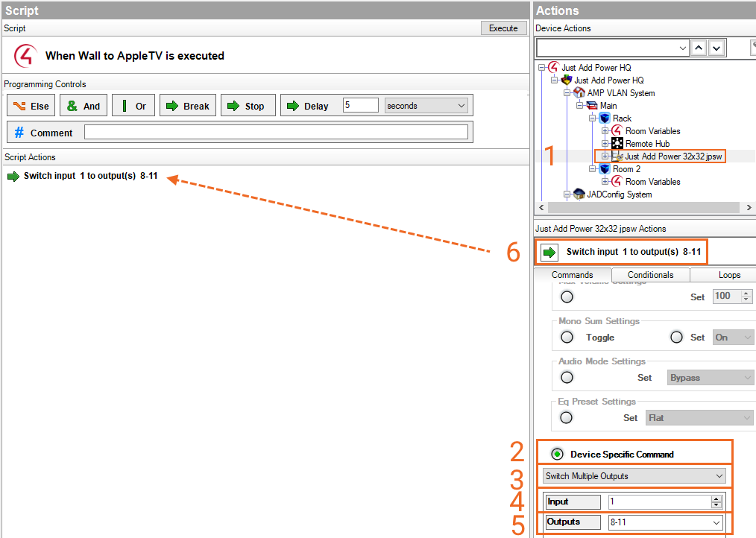Screen dimensions: 756x538
Task: Select the Eq Preset Set radio button
Action: [567, 417]
